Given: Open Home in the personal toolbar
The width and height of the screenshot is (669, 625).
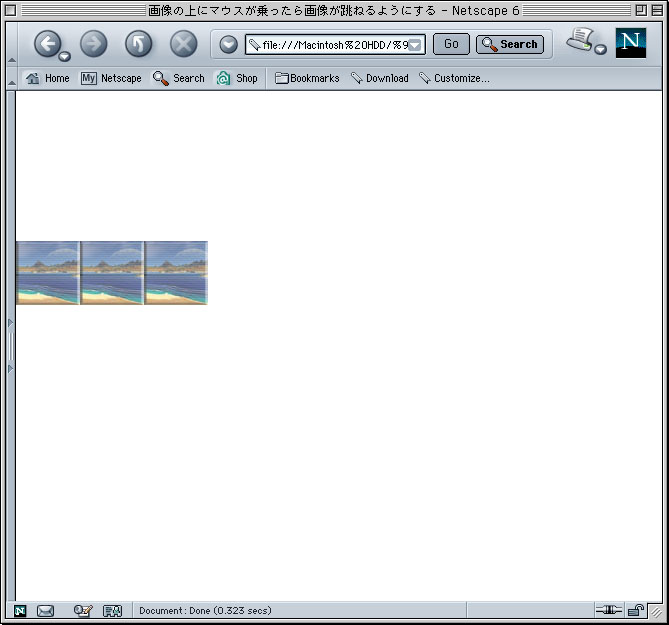Looking at the screenshot, I should pos(47,78).
